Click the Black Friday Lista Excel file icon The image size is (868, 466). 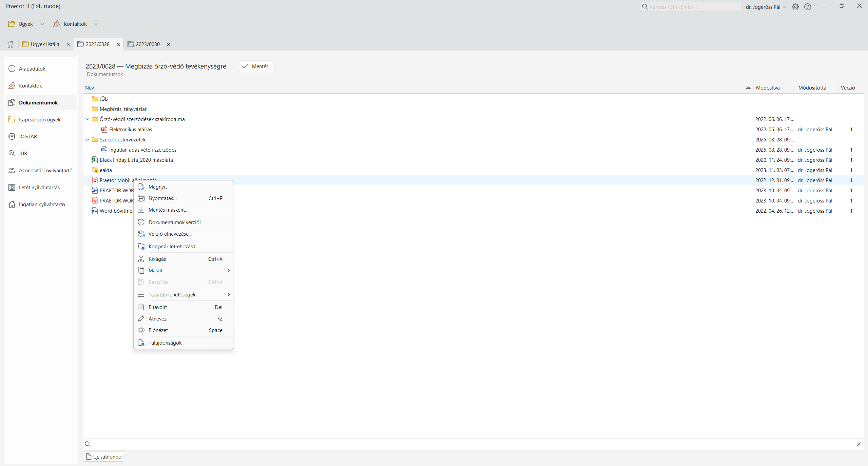(95, 160)
